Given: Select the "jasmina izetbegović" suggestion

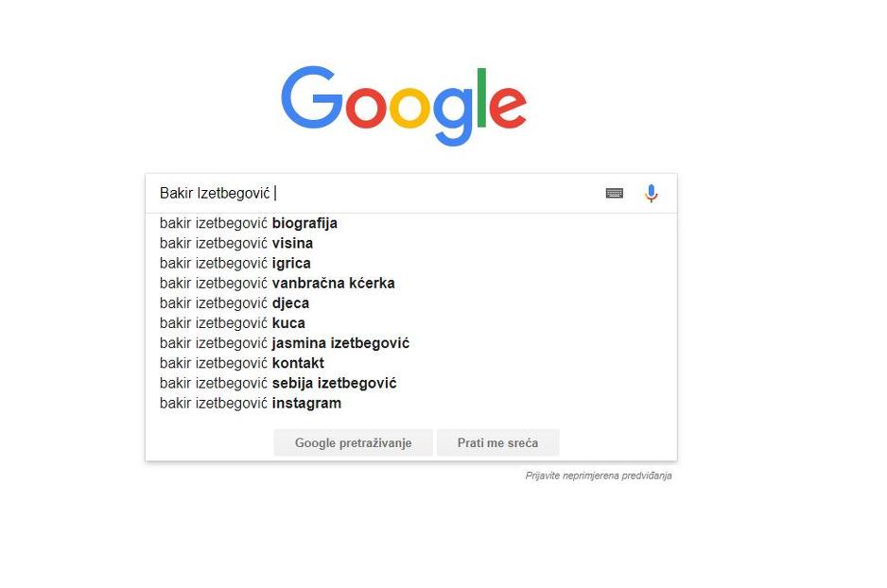Looking at the screenshot, I should [x=285, y=343].
